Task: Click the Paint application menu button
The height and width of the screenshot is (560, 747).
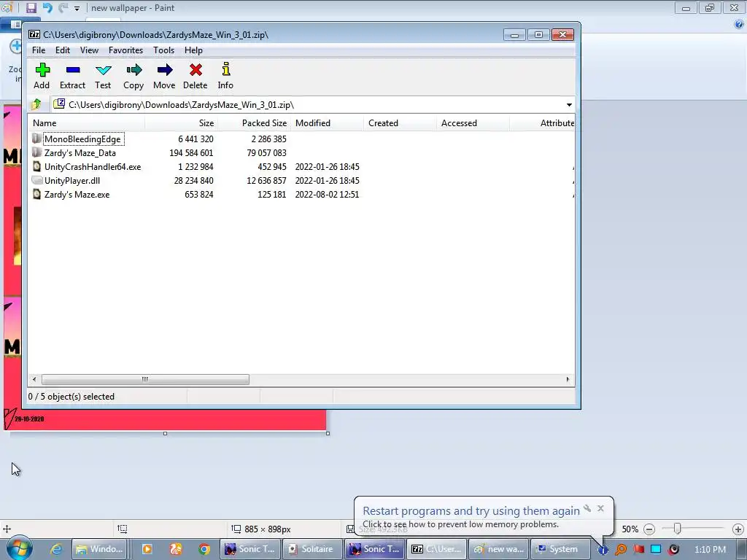Action: [x=15, y=24]
